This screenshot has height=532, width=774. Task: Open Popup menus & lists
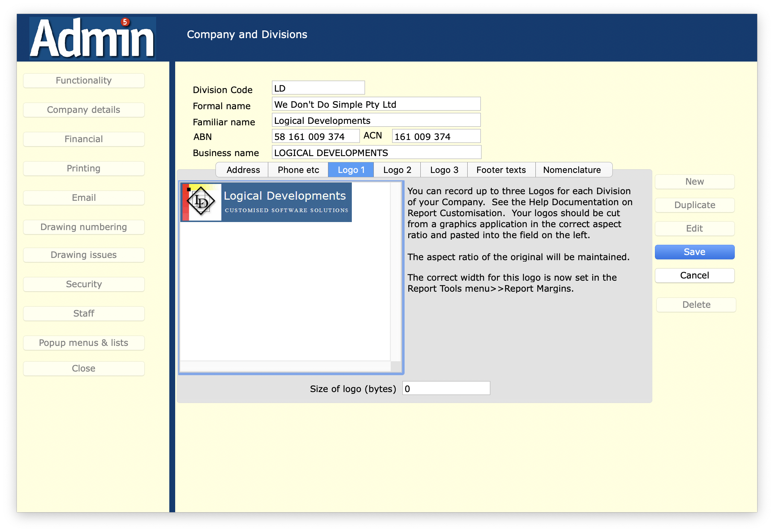tap(84, 343)
